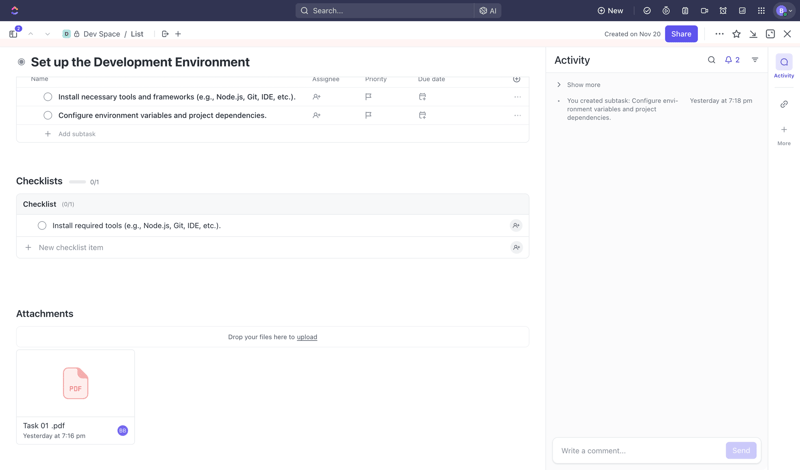Open the notifications bell showing 2

point(732,60)
